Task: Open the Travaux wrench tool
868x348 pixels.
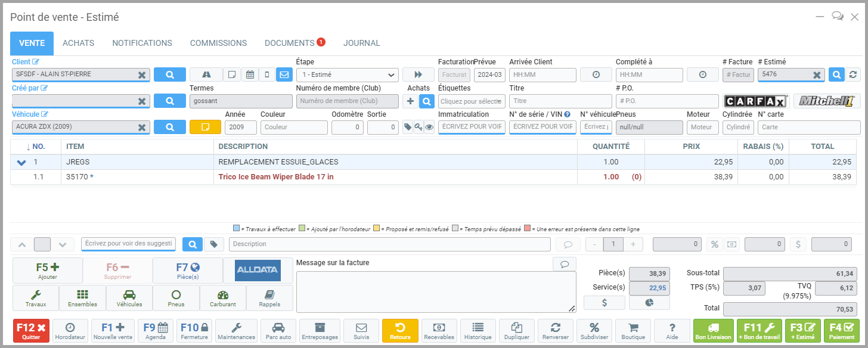Action: pos(36,297)
